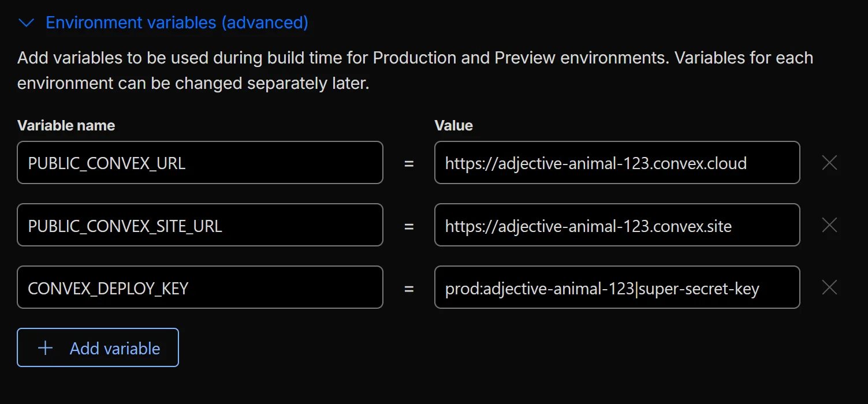Click the X beside the convex.cloud value
The width and height of the screenshot is (868, 404).
pos(829,163)
